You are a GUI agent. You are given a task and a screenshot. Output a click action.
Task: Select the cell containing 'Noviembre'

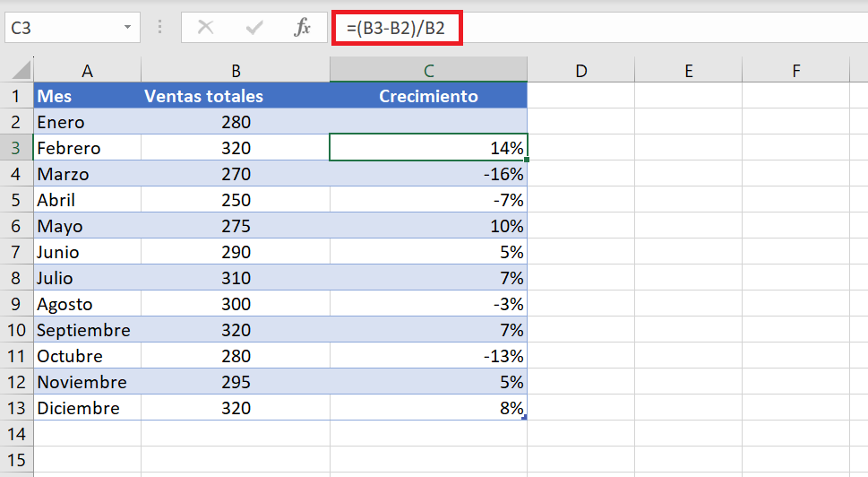point(87,382)
